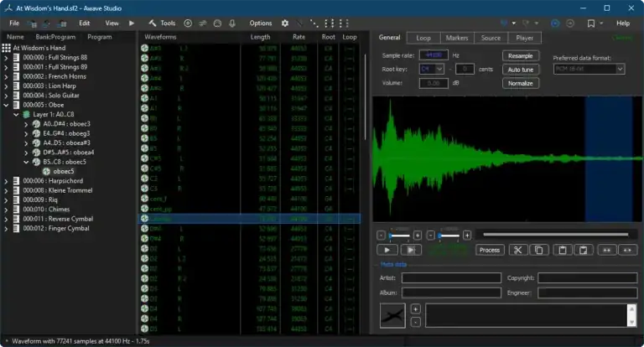The width and height of the screenshot is (644, 347).
Task: Click the album art thumbnail
Action: pos(392,315)
